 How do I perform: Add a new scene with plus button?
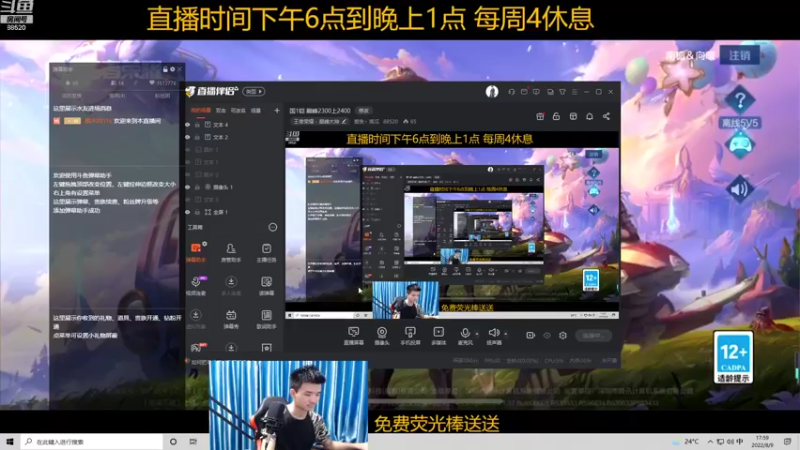pyautogui.click(x=277, y=110)
